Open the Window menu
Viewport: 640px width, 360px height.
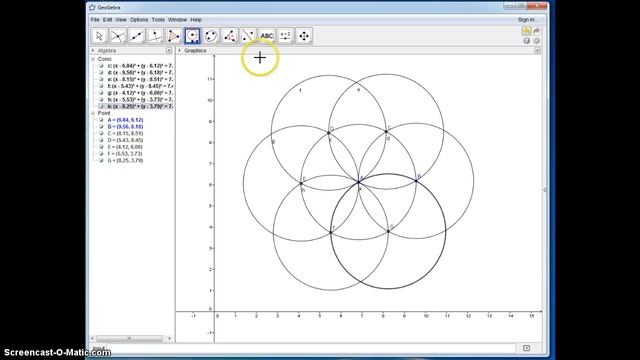pyautogui.click(x=177, y=20)
